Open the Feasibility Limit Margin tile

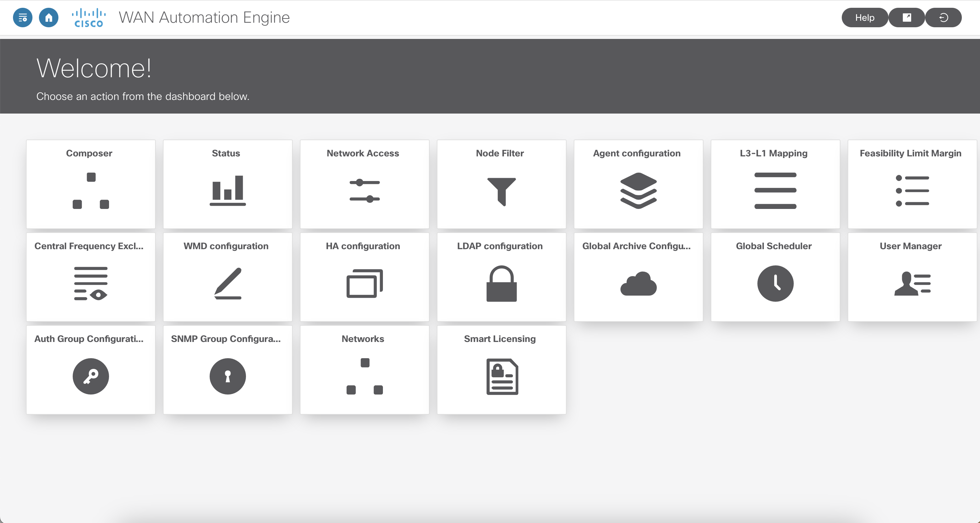[913, 184]
